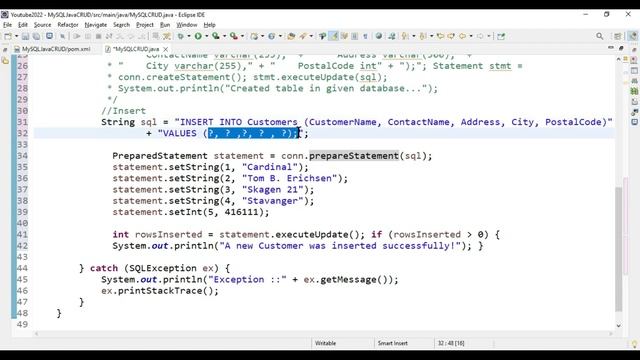Click the Writable status bar entry

325,343
